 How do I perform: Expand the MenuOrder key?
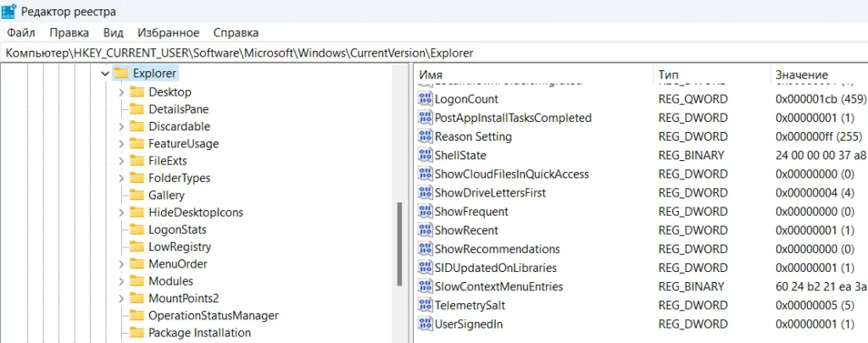tap(121, 264)
